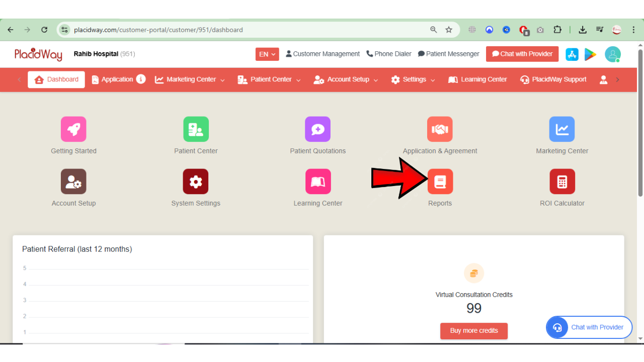Open System Settings gear tile
This screenshot has width=644, height=362.
(196, 182)
